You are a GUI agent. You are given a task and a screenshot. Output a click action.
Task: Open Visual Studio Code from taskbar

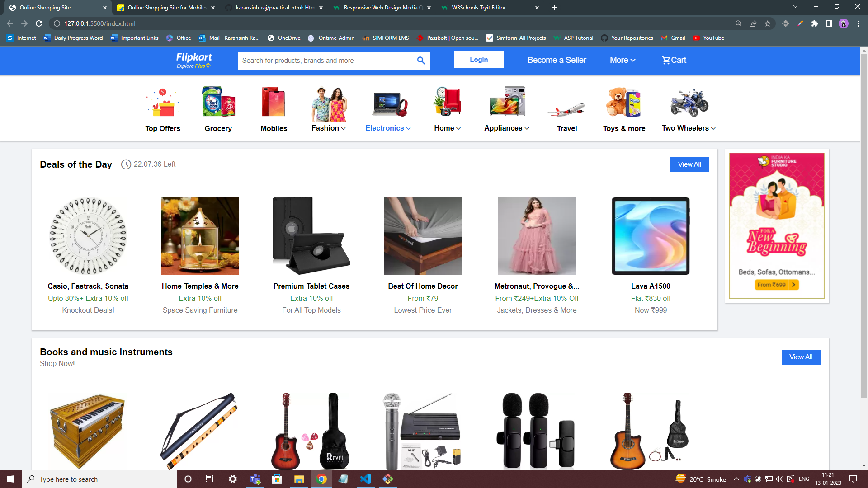366,479
